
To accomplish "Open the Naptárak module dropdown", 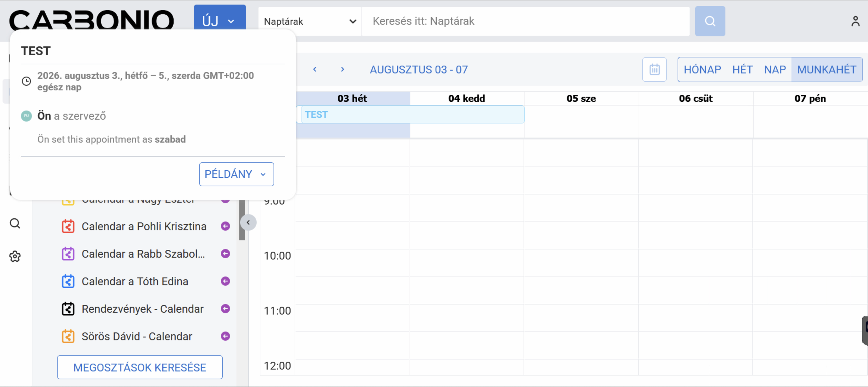I will (310, 21).
